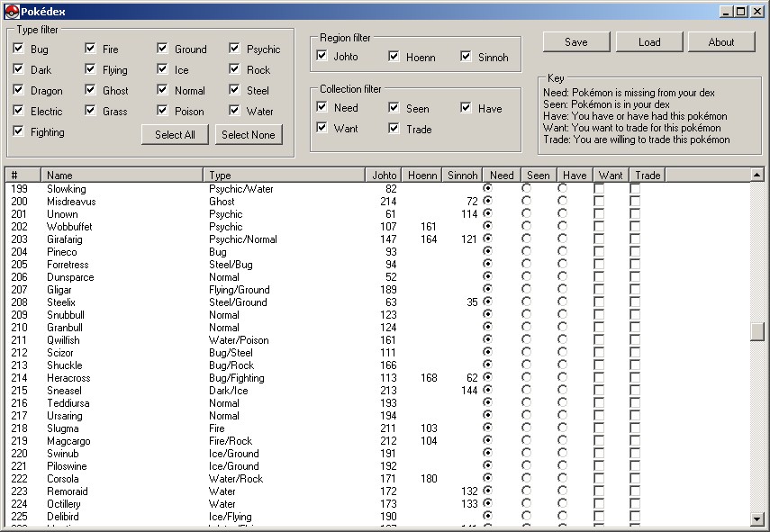Disable the Ice type filter
Viewport: 770px width, 532px height.
(162, 69)
